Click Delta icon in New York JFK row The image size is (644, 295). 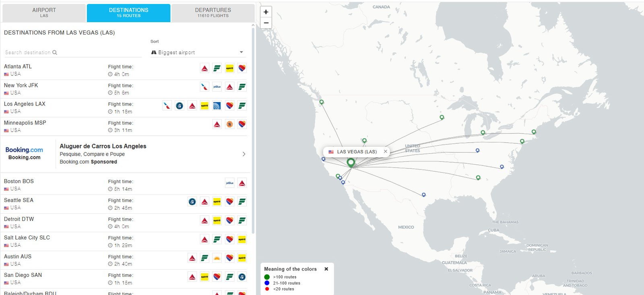[229, 87]
